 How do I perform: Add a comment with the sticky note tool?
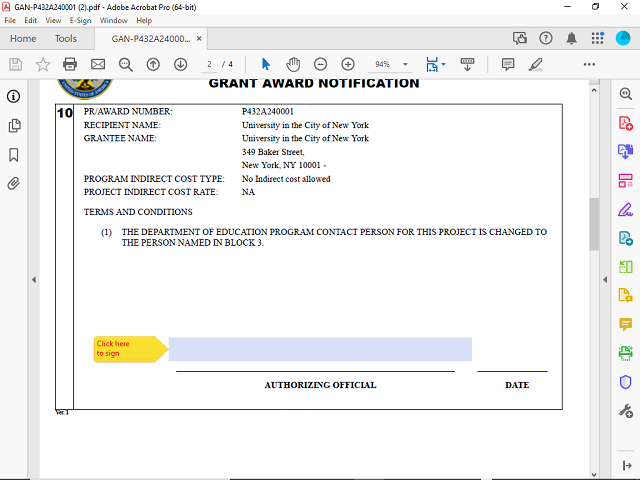(x=626, y=325)
